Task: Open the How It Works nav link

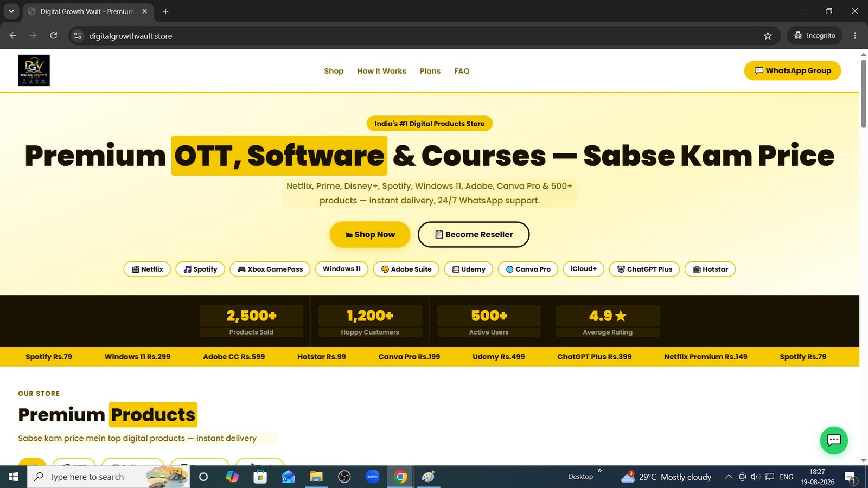Action: 381,71
